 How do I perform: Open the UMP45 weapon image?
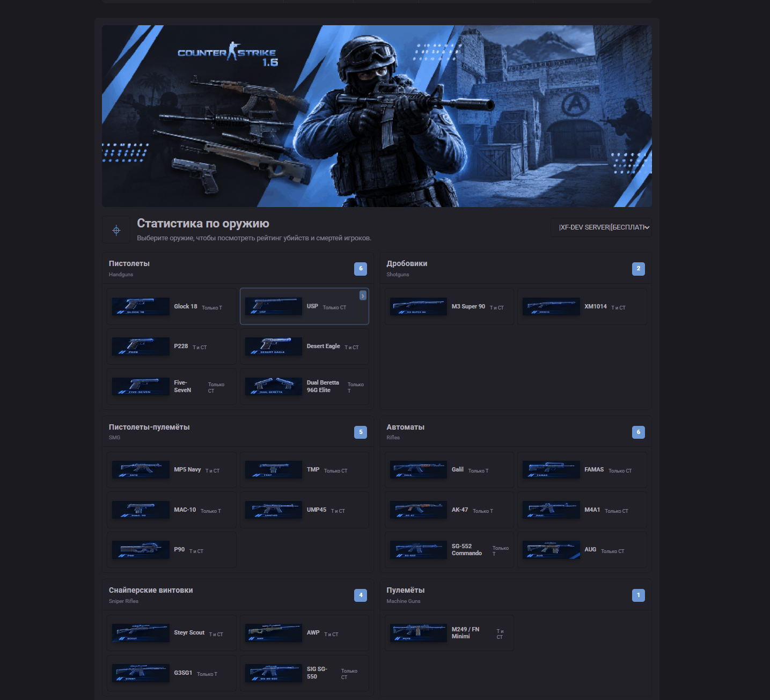click(274, 510)
